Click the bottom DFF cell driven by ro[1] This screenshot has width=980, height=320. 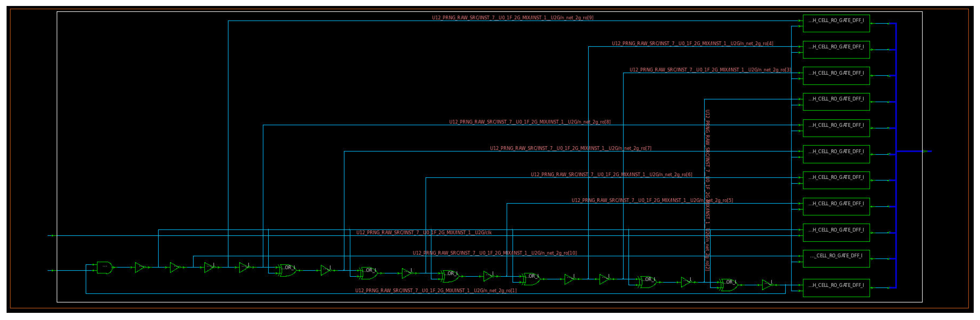click(836, 288)
